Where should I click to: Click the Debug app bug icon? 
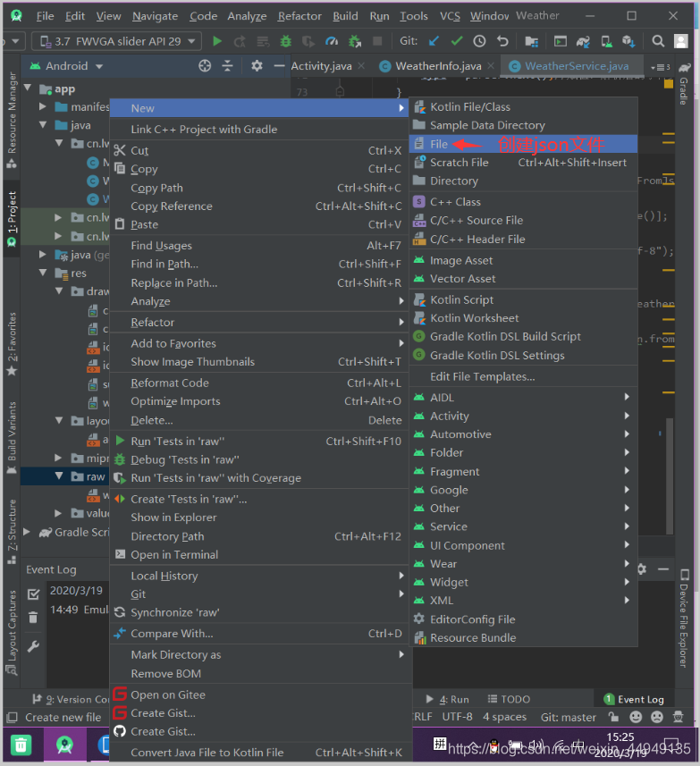coord(285,41)
